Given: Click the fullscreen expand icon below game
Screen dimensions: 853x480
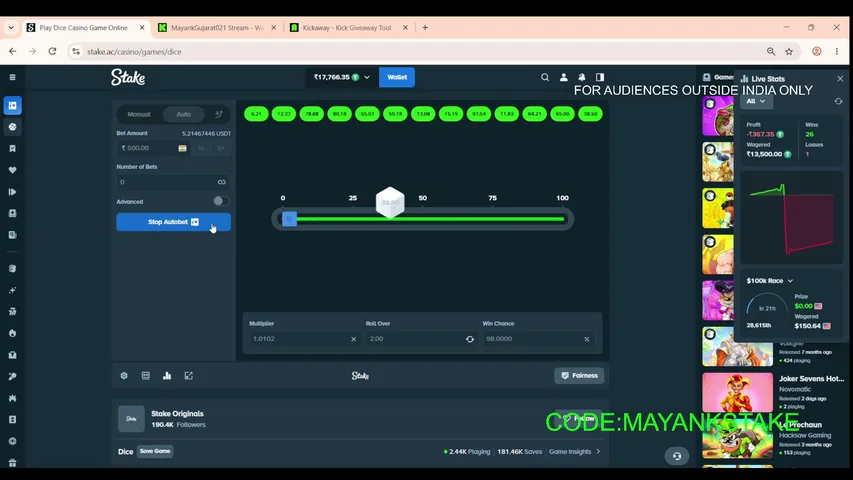Looking at the screenshot, I should click(x=188, y=376).
